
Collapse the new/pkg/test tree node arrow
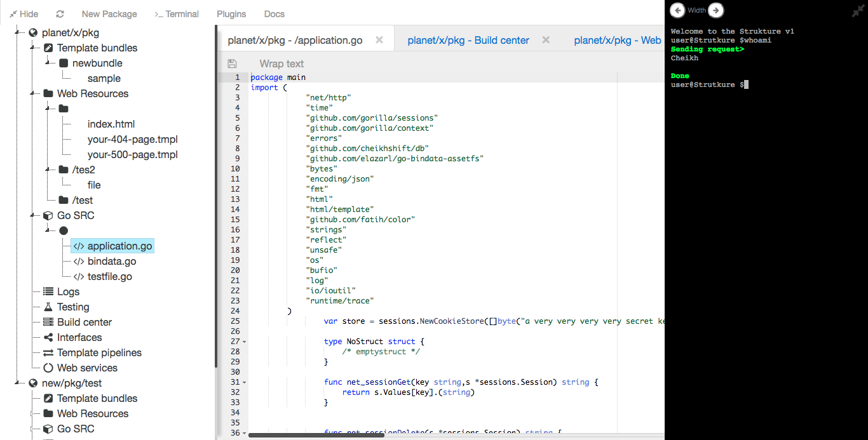click(17, 383)
